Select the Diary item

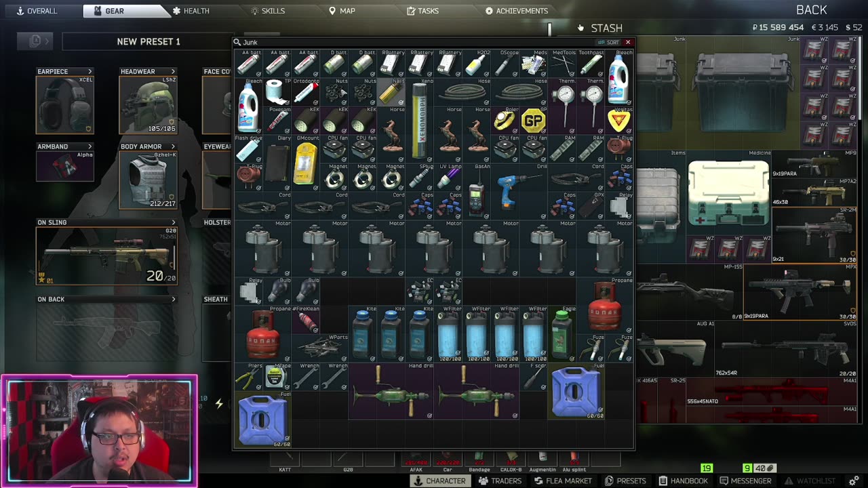click(277, 163)
